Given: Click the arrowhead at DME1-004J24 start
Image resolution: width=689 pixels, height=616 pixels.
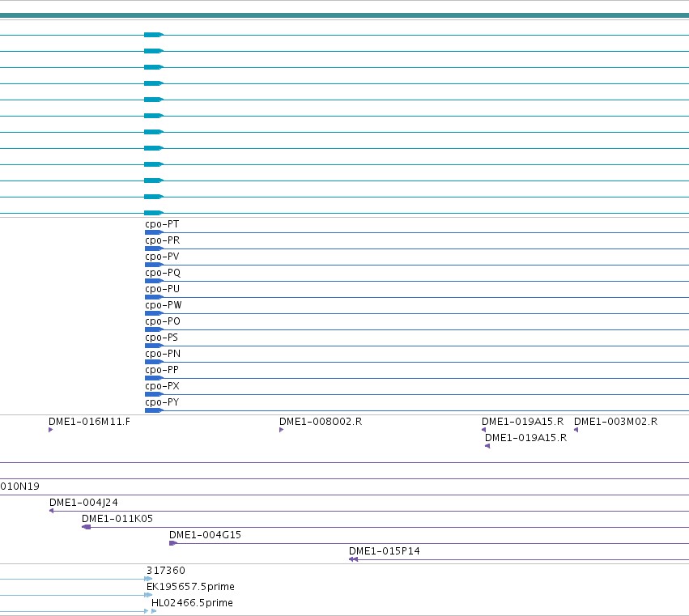Looking at the screenshot, I should click(51, 511).
